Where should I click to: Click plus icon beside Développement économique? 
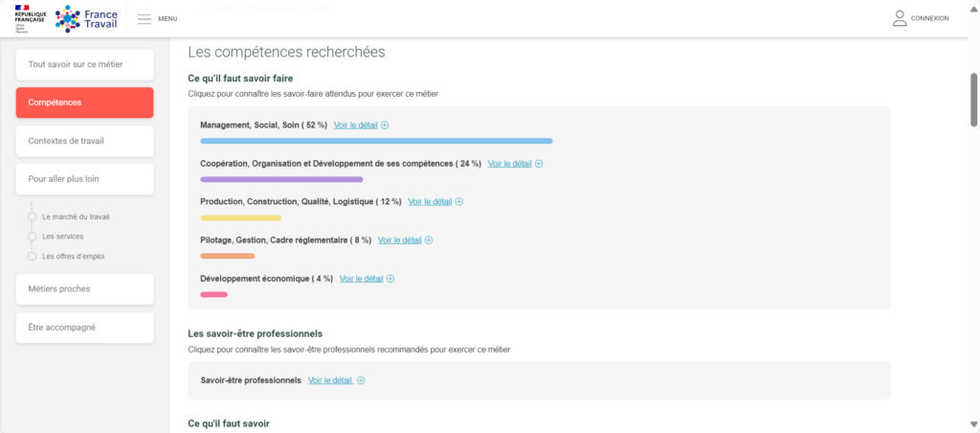[x=390, y=279]
